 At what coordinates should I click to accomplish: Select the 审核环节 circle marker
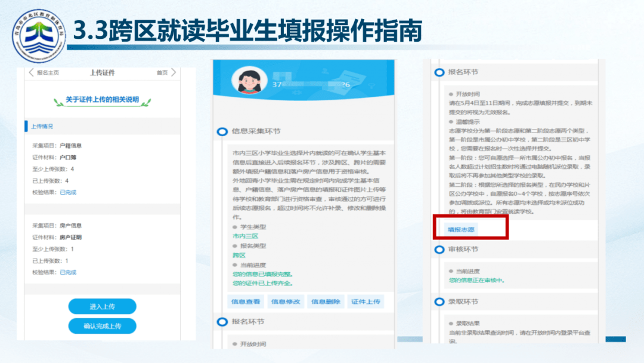pos(439,249)
